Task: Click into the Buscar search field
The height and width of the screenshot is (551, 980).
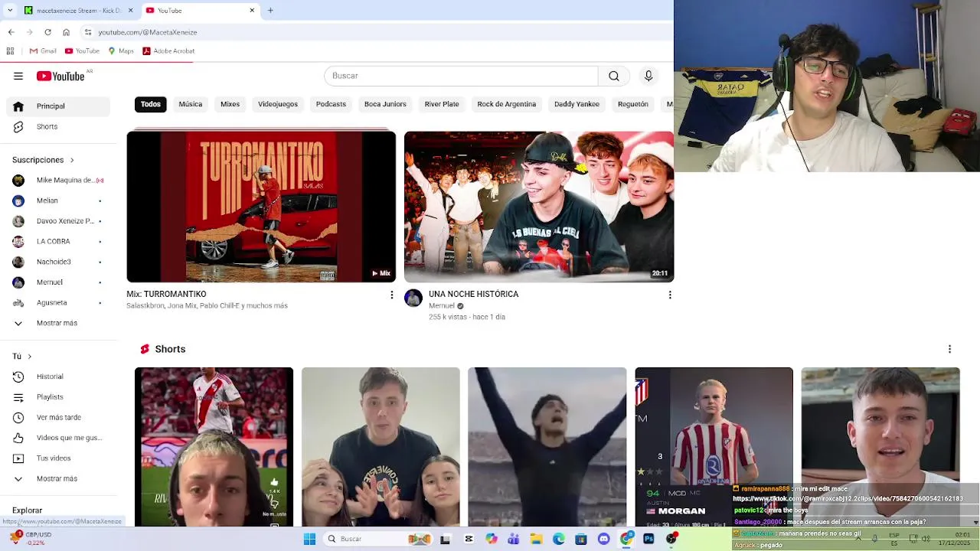Action: coord(461,76)
